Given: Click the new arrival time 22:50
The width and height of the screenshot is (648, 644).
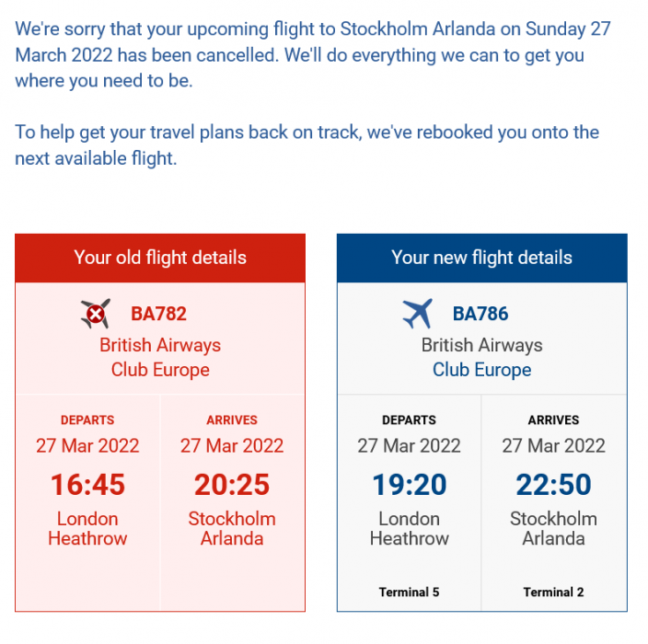Looking at the screenshot, I should pos(553,484).
